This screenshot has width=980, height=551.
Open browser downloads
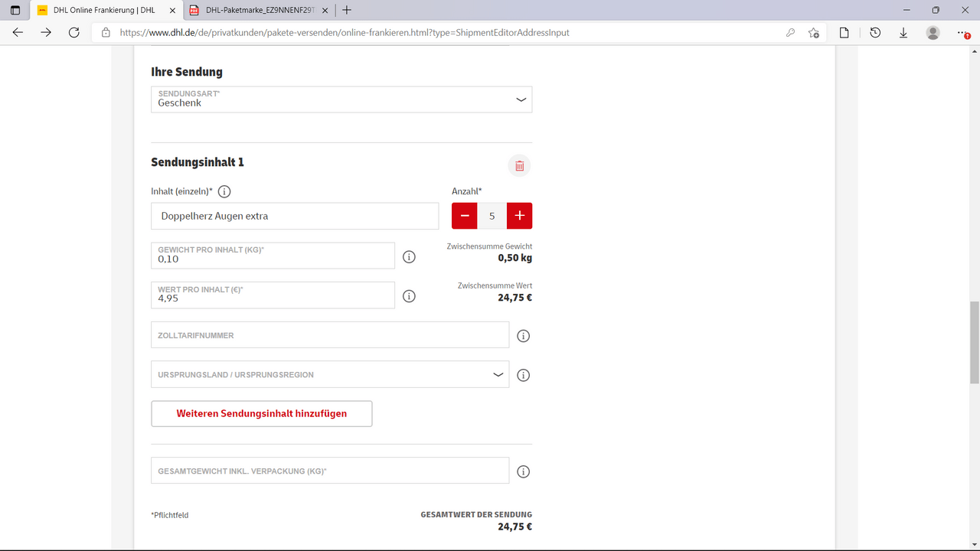pos(903,33)
